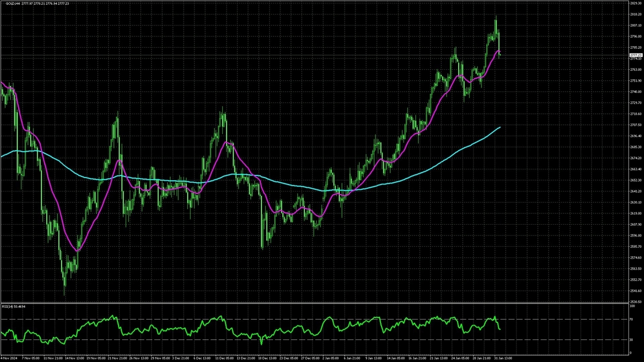Viewport: 644px width, 362px height.
Task: Click the time axis label 21 Nov 21:00
Action: coord(118,358)
